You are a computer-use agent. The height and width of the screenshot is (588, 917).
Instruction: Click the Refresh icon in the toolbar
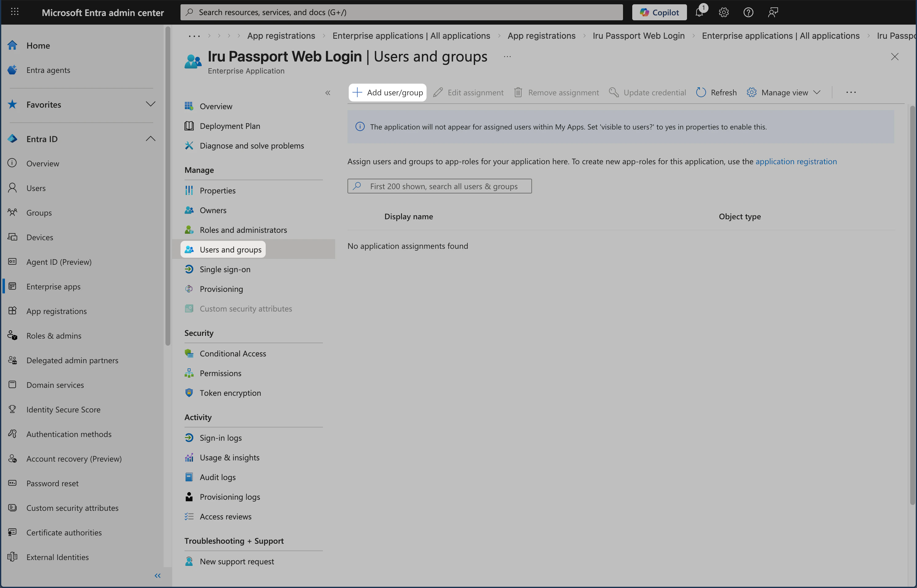pyautogui.click(x=701, y=92)
